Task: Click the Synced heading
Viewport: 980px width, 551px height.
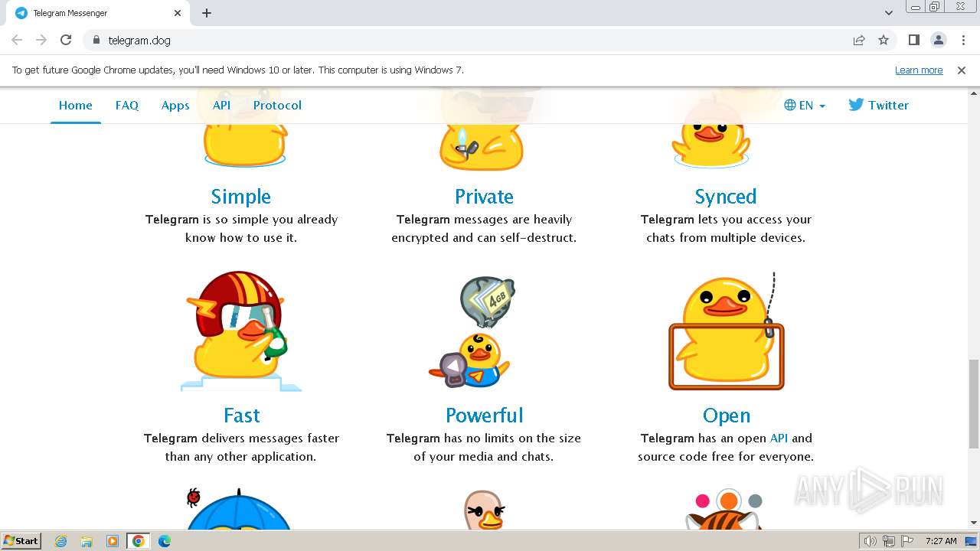Action: pos(726,197)
